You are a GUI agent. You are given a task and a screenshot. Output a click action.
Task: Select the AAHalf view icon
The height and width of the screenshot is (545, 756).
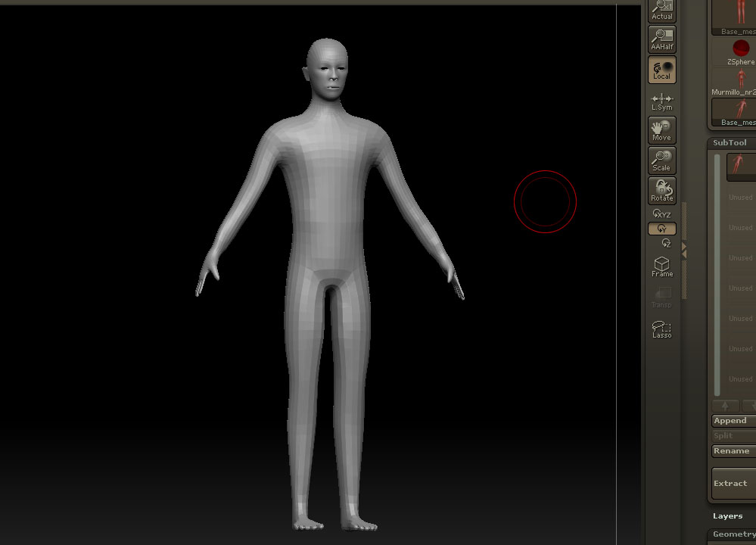point(662,39)
